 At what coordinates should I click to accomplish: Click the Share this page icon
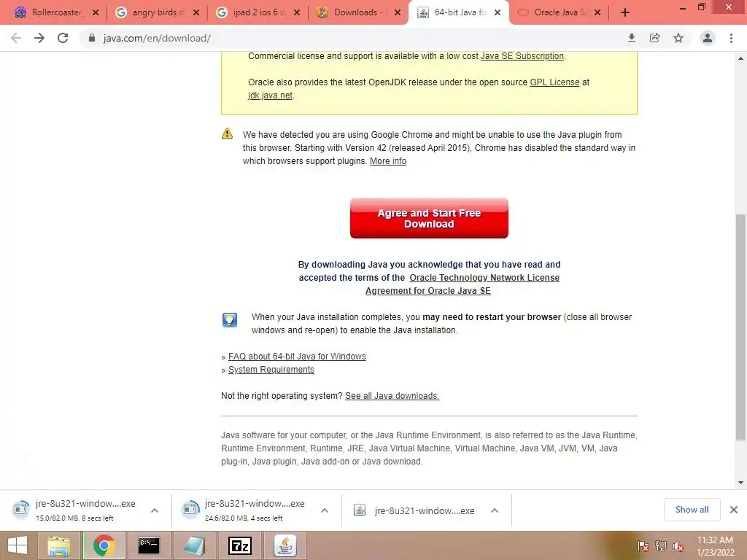tap(655, 38)
